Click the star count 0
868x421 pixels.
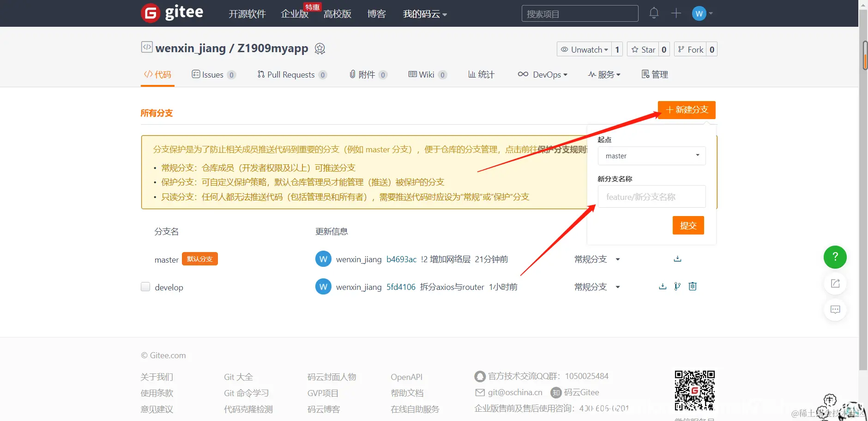(664, 49)
